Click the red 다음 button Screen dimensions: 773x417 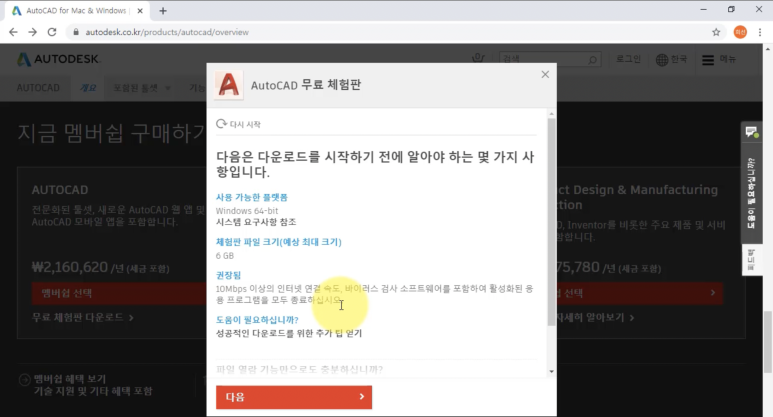pos(294,397)
